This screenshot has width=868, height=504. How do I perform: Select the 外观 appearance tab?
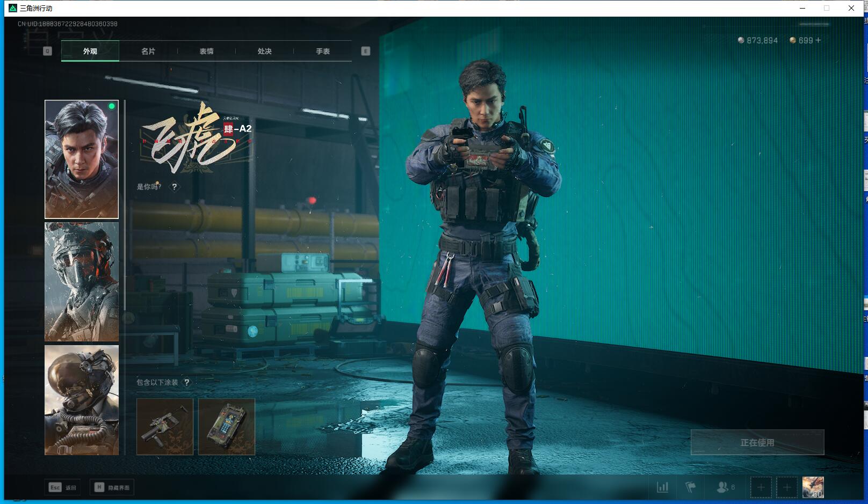point(90,51)
